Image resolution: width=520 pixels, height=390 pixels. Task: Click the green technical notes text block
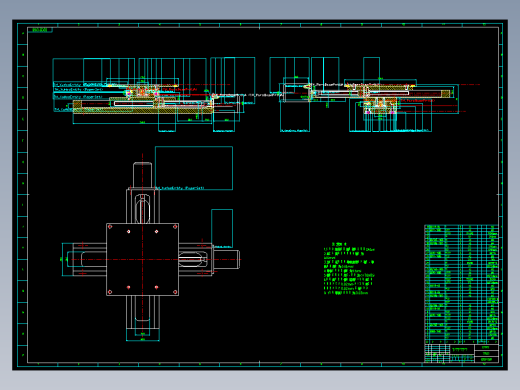pyautogui.click(x=349, y=269)
